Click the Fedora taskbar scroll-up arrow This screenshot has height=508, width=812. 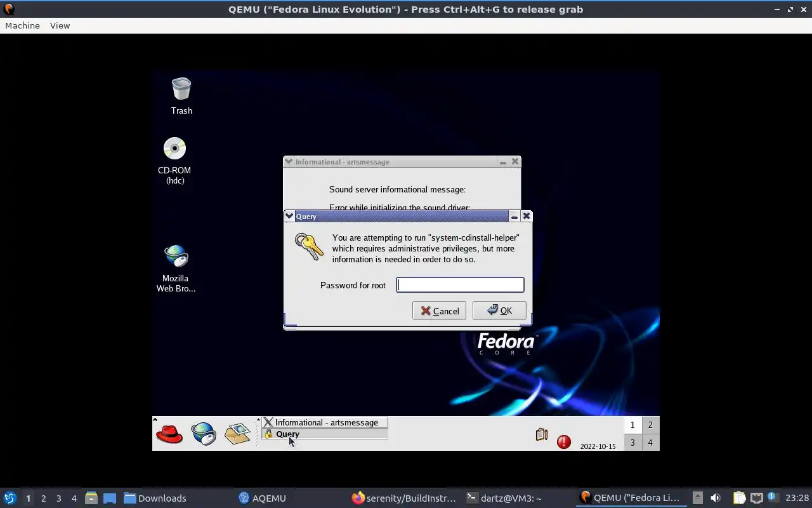(x=258, y=420)
